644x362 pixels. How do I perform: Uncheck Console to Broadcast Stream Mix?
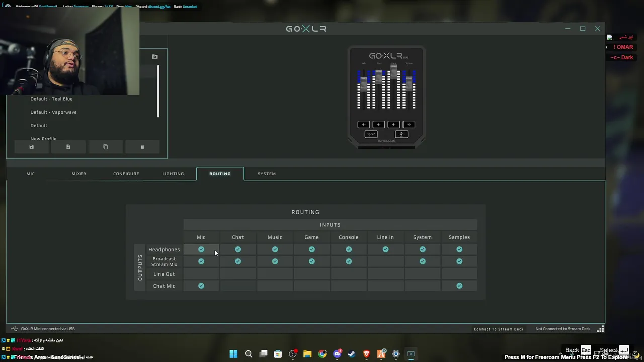coord(349,261)
